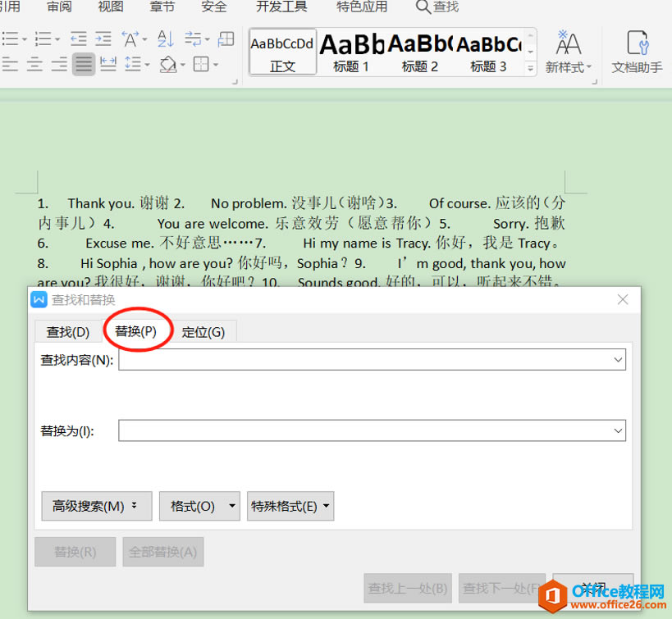The height and width of the screenshot is (619, 672).
Task: Open the 特殊格式(E) dropdown menu
Action: [290, 506]
